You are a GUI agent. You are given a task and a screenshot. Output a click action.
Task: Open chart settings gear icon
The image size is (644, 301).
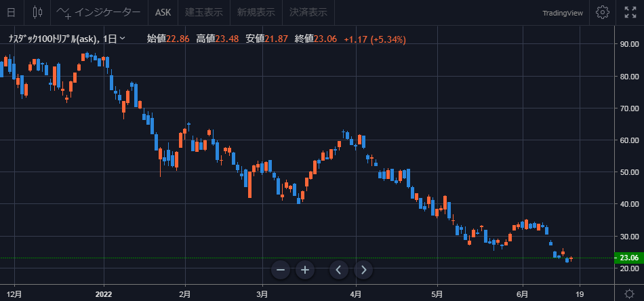[x=603, y=12]
